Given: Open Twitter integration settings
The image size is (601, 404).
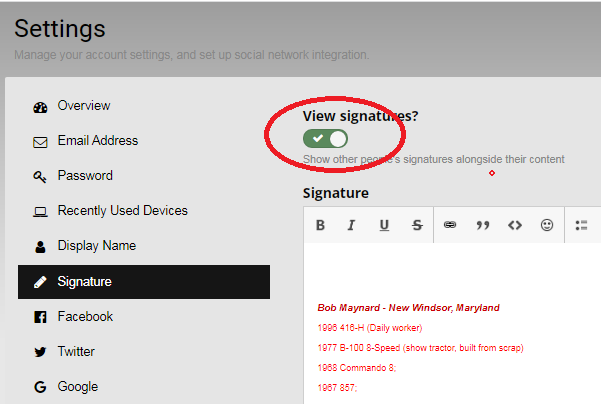Looking at the screenshot, I should pyautogui.click(x=76, y=352).
